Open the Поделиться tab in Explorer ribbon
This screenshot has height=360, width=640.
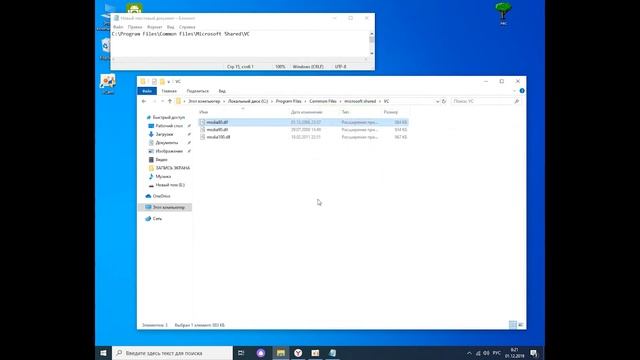click(198, 91)
